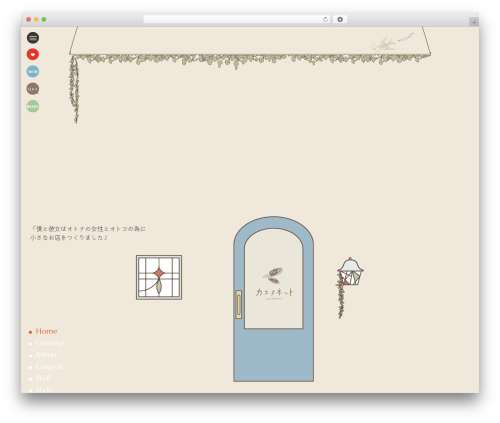Open the blue WEB circle icon
Viewport: 500px width, 423px height.
point(33,71)
